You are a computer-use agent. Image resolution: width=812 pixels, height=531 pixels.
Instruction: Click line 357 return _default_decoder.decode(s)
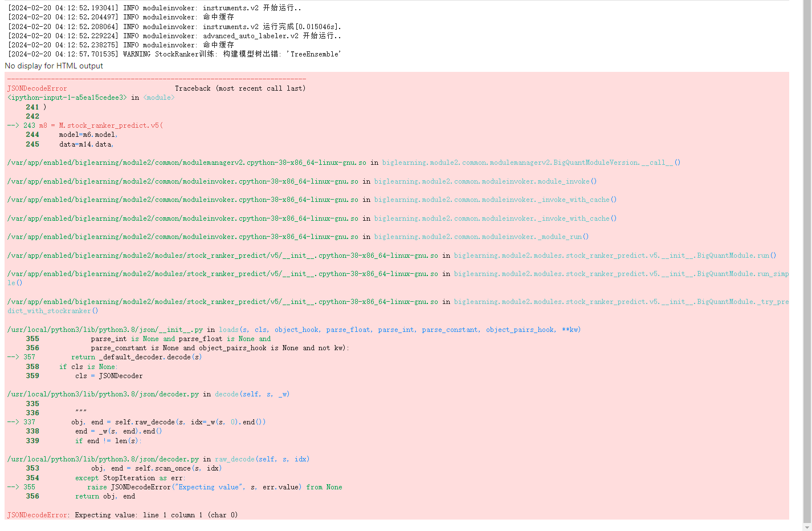pos(136,357)
